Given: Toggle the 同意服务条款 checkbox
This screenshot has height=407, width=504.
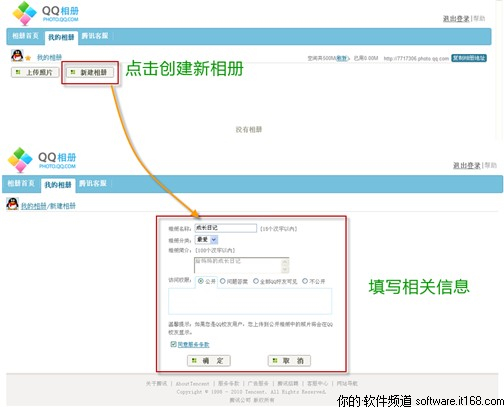Looking at the screenshot, I should pyautogui.click(x=173, y=344).
